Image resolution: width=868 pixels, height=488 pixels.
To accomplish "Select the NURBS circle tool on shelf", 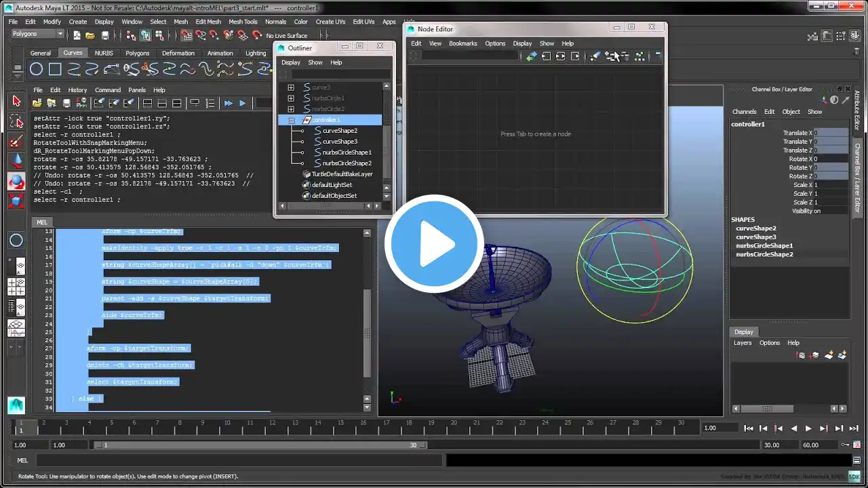I will point(37,68).
